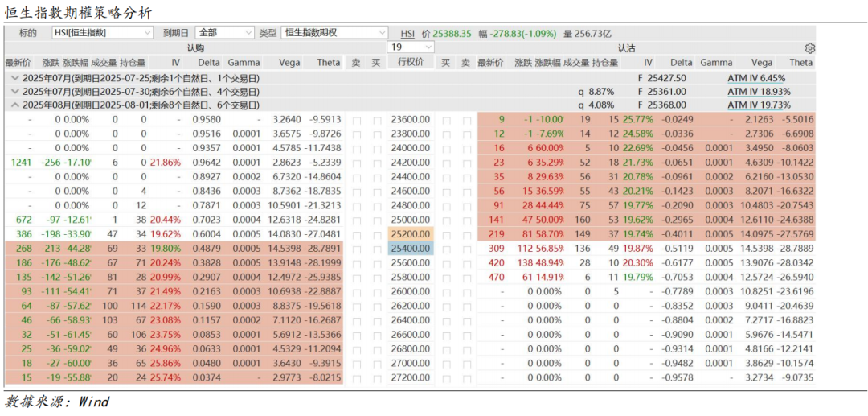868x416 pixels.
Task: Expand the 2025-07-30 expiry group chevron
Action: [15, 92]
